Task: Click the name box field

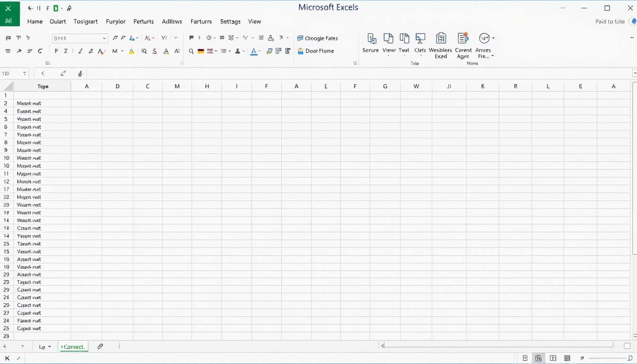Action: click(x=14, y=73)
